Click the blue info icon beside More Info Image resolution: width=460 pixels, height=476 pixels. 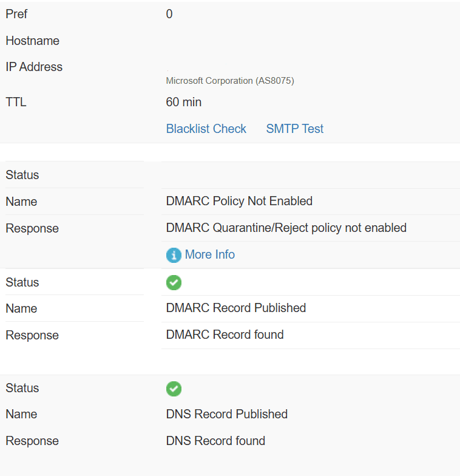(x=174, y=255)
